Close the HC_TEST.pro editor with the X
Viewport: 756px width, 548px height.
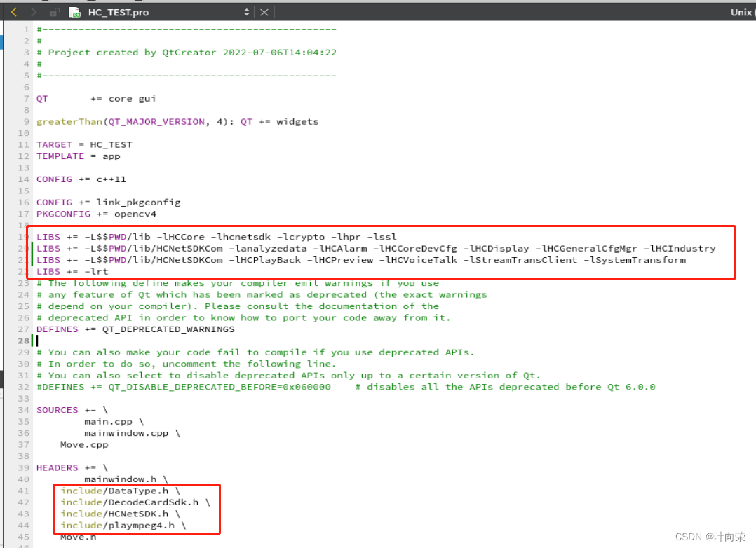(264, 11)
